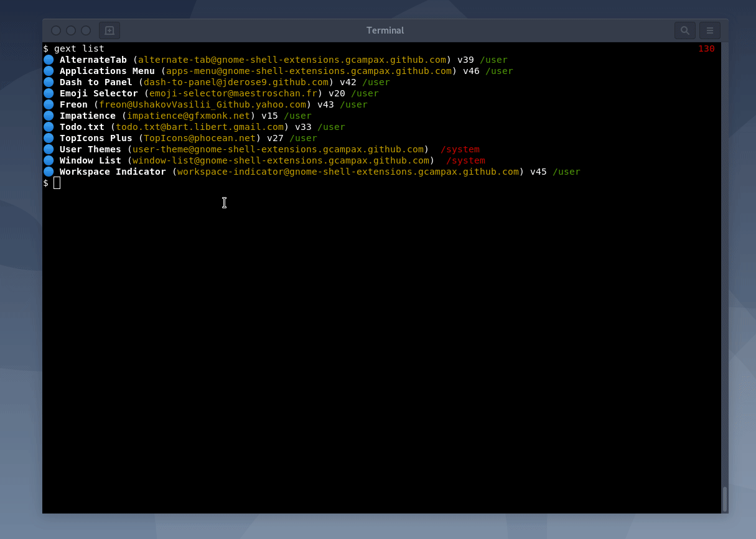The width and height of the screenshot is (756, 539).
Task: Click version v20 on Emoji Selector row
Action: click(337, 94)
